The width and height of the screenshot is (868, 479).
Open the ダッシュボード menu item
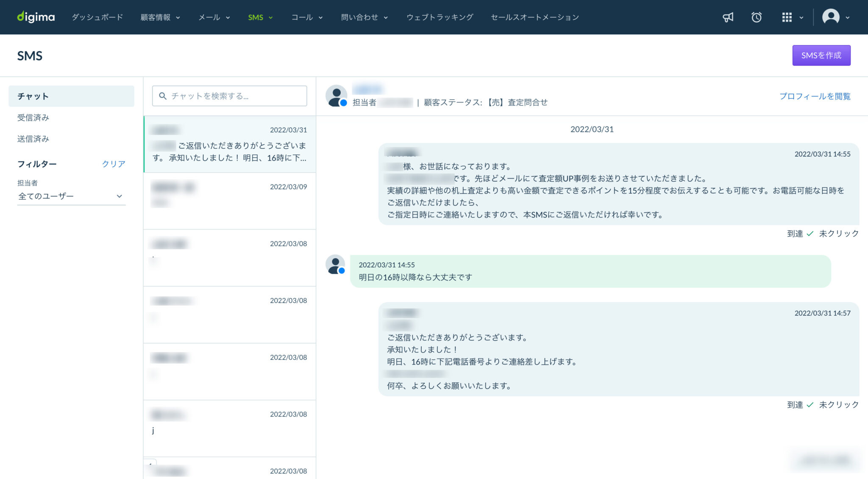pos(97,17)
